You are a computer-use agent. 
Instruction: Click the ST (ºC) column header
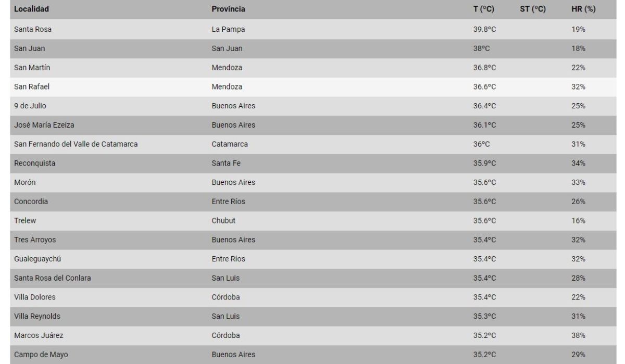pos(532,9)
